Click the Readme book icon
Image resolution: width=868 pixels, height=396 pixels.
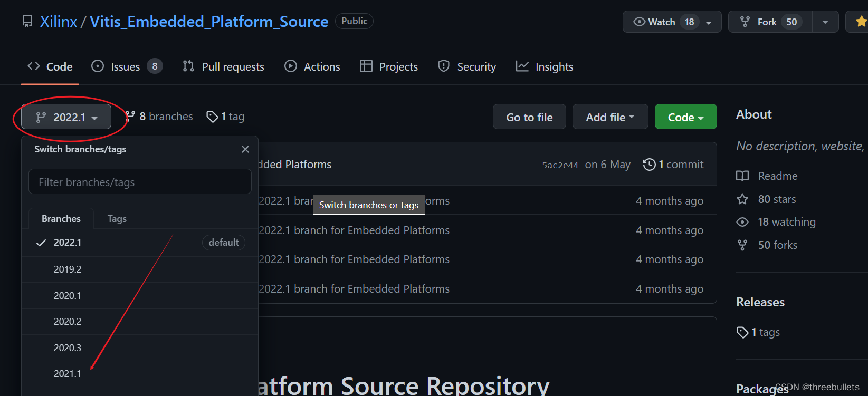742,176
